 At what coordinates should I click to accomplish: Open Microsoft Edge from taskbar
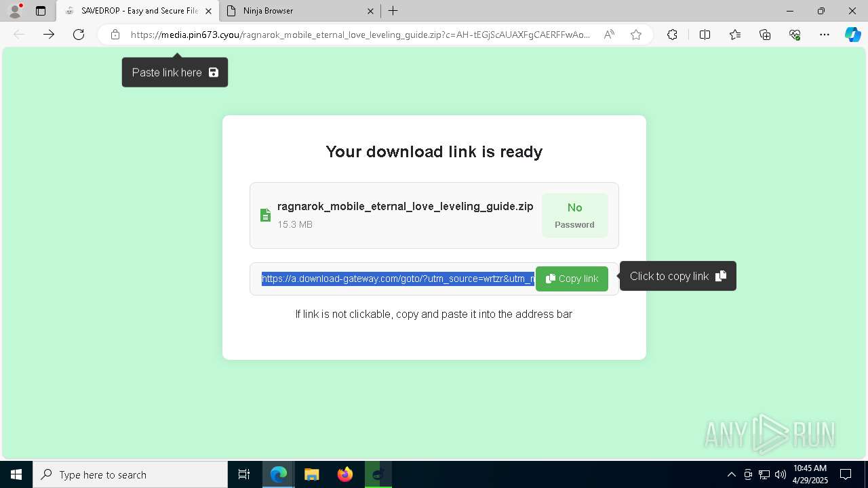pyautogui.click(x=279, y=474)
